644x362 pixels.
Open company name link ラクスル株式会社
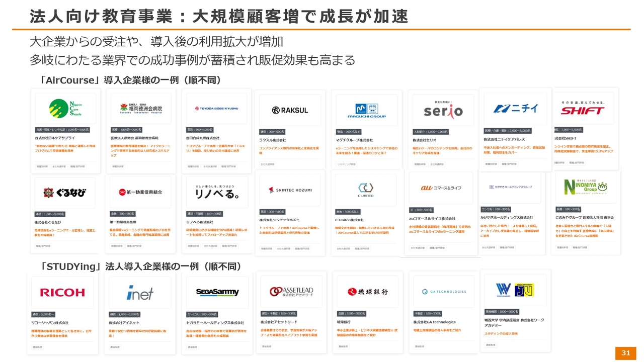coord(273,140)
